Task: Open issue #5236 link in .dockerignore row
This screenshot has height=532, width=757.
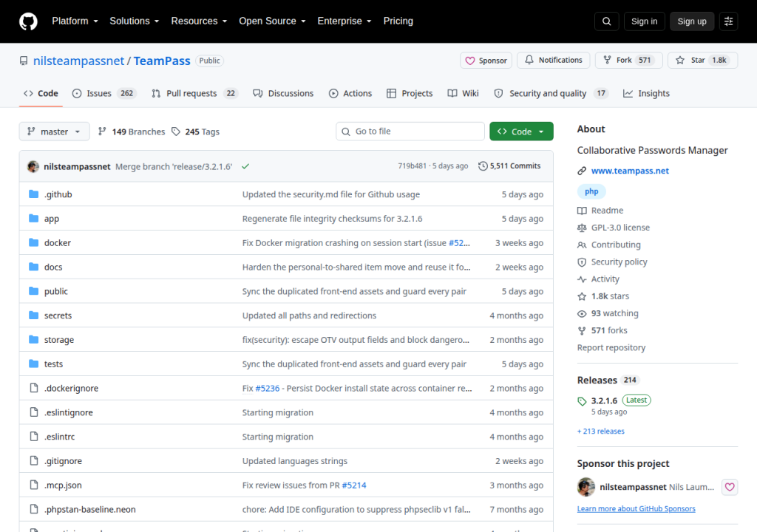Action: (268, 388)
